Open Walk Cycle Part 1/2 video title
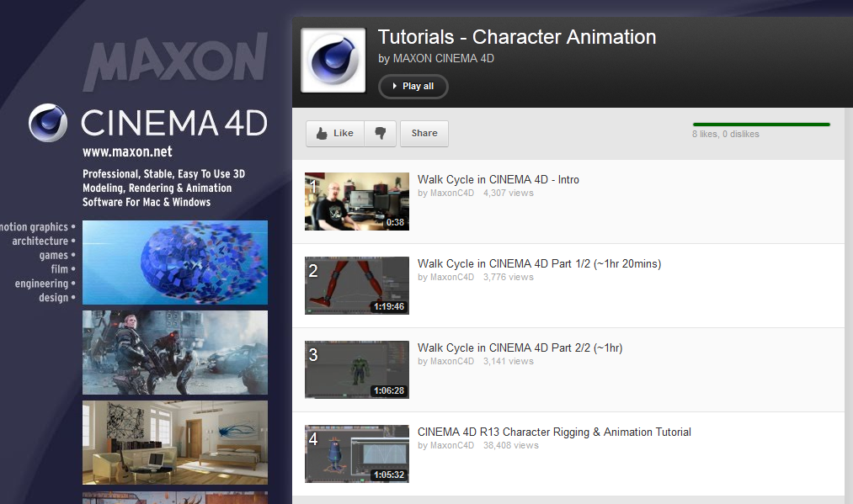853x504 pixels. click(x=539, y=263)
